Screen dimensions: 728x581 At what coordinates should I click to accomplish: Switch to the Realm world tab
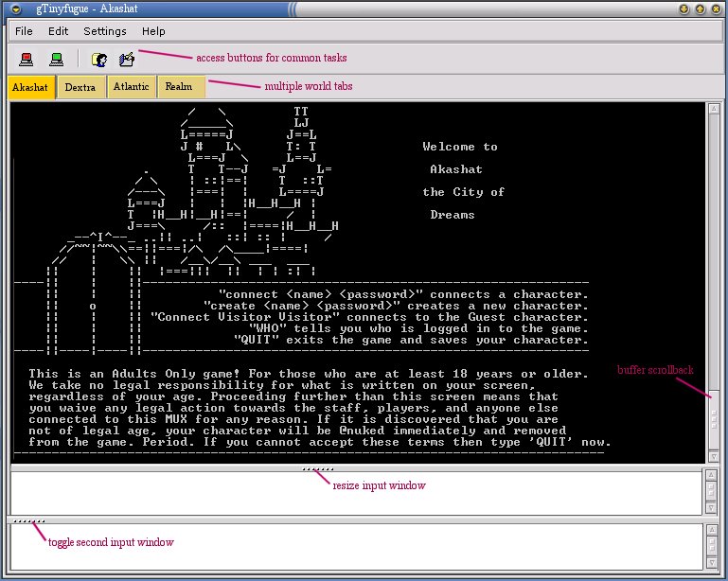click(181, 87)
